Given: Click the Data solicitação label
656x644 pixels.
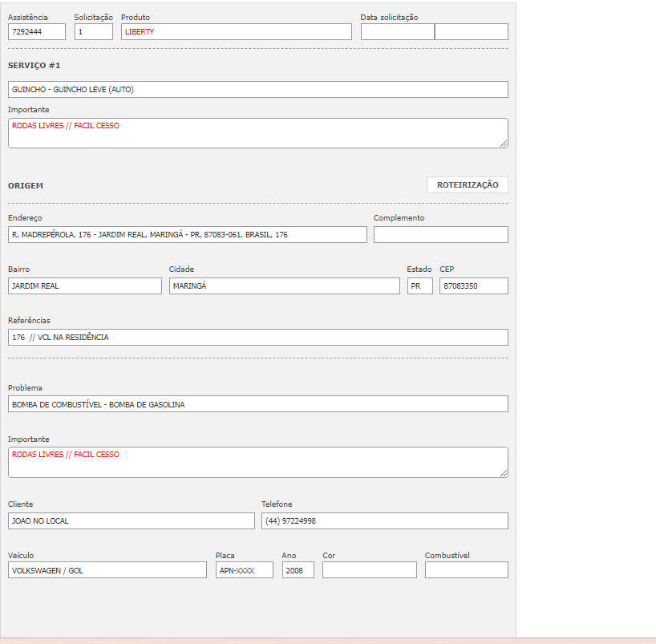Looking at the screenshot, I should pos(389,18).
